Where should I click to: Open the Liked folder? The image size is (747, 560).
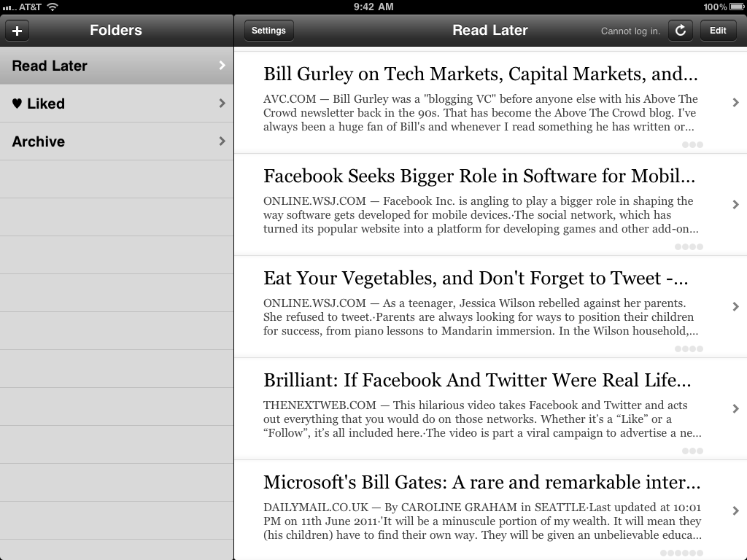117,104
